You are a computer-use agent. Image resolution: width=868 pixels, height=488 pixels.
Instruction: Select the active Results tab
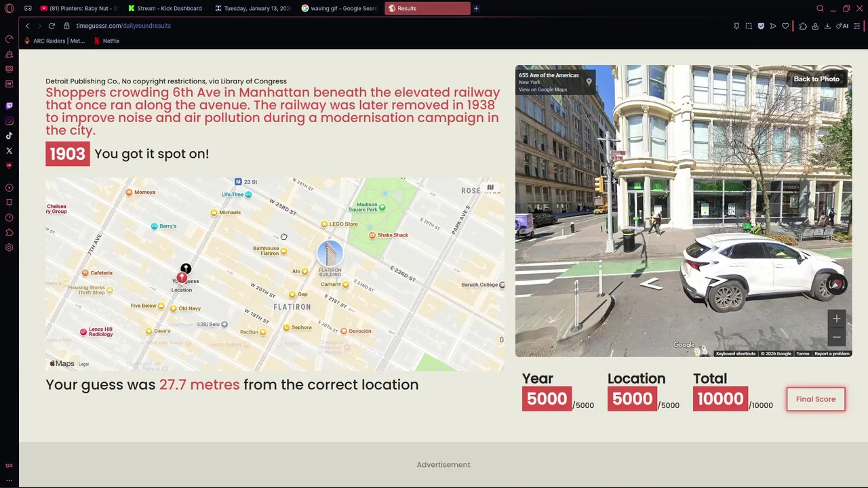tap(427, 8)
